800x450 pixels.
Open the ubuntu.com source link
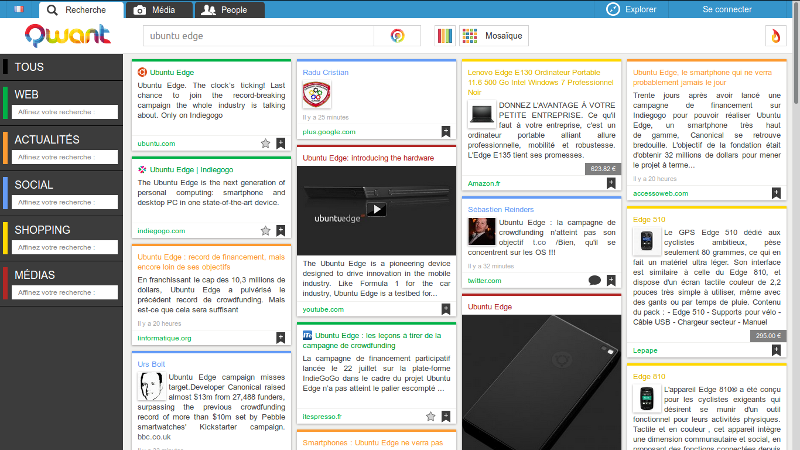(156, 143)
